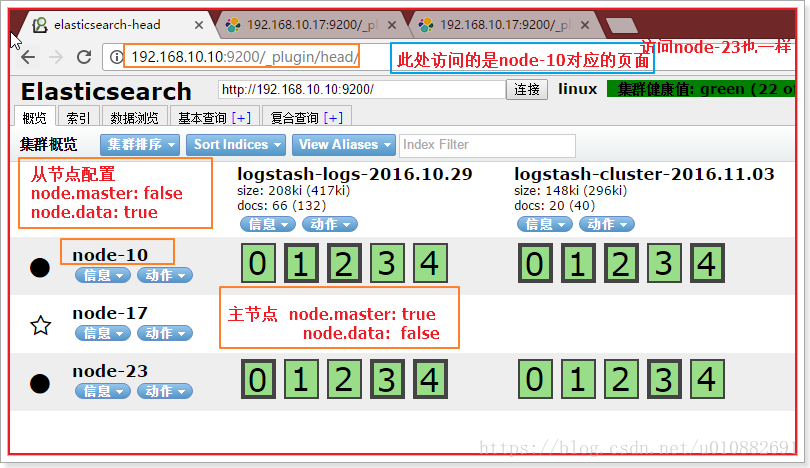Image resolution: width=810 pixels, height=468 pixels.
Task: Select shard 1 of logstash-logs on node-10
Action: coord(301,263)
